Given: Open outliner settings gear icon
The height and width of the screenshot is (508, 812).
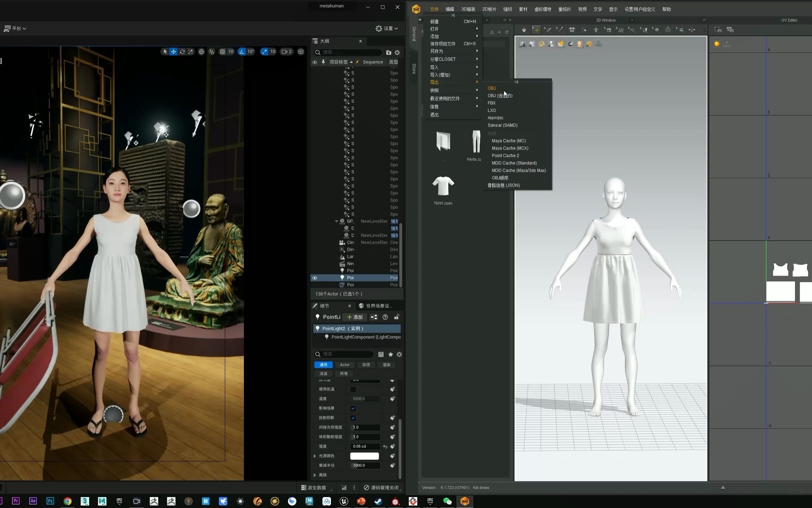Looking at the screenshot, I should pos(397,53).
